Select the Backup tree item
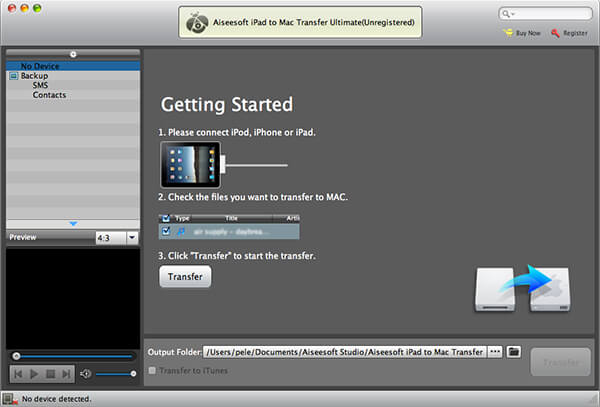600x407 pixels. (34, 76)
